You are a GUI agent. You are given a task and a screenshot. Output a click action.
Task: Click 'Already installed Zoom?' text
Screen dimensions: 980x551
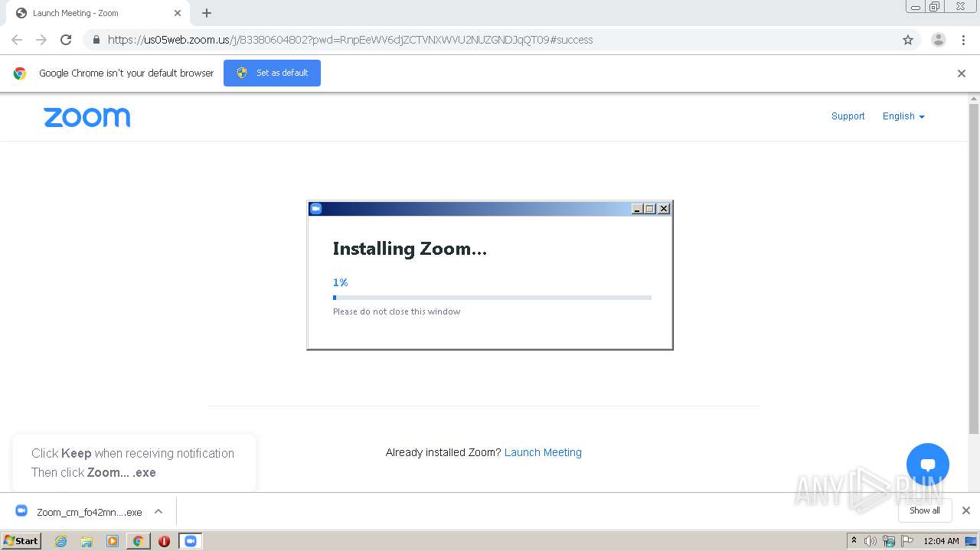point(443,452)
